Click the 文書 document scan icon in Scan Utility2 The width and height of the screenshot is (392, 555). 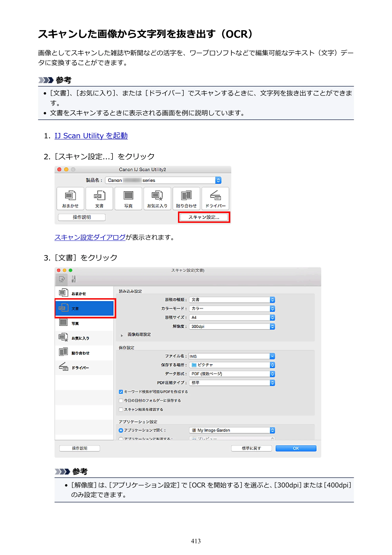point(99,199)
